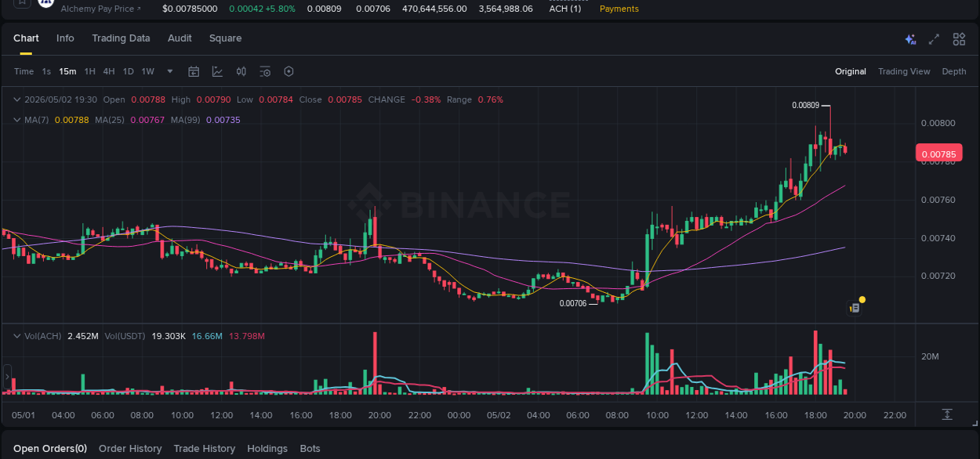
Task: Click the Payments tag link
Action: pyautogui.click(x=619, y=9)
